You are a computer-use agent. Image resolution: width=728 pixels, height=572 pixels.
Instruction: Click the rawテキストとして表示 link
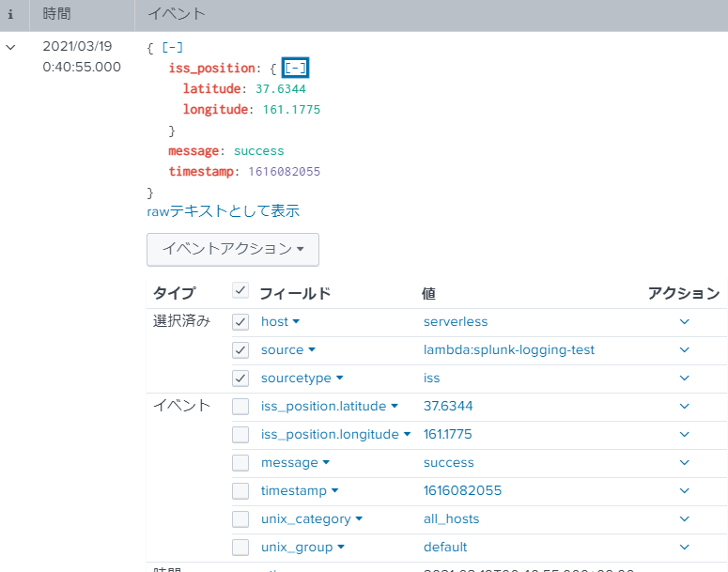223,211
